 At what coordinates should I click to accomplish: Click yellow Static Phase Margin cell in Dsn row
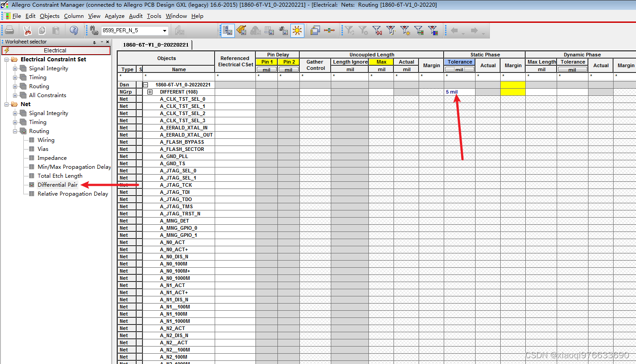(x=513, y=85)
